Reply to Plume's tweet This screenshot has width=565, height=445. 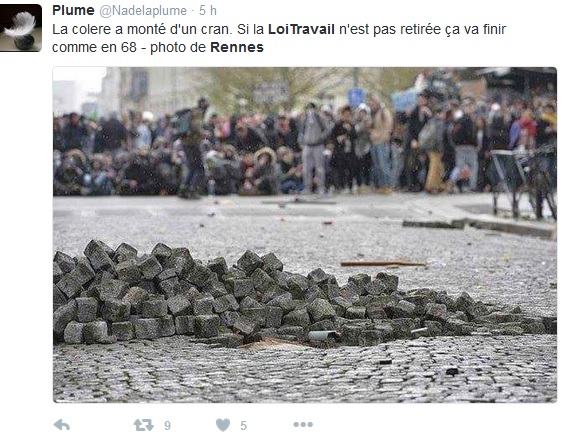click(62, 425)
